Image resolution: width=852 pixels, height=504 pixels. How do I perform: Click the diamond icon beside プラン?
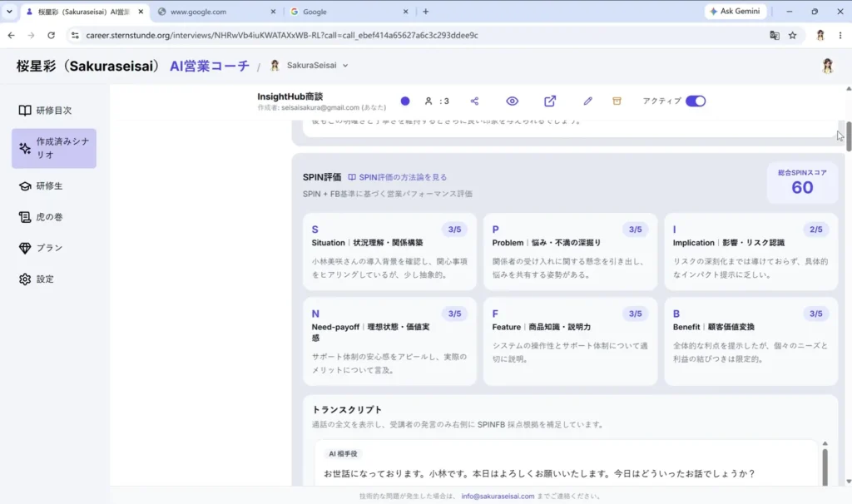[x=24, y=248]
